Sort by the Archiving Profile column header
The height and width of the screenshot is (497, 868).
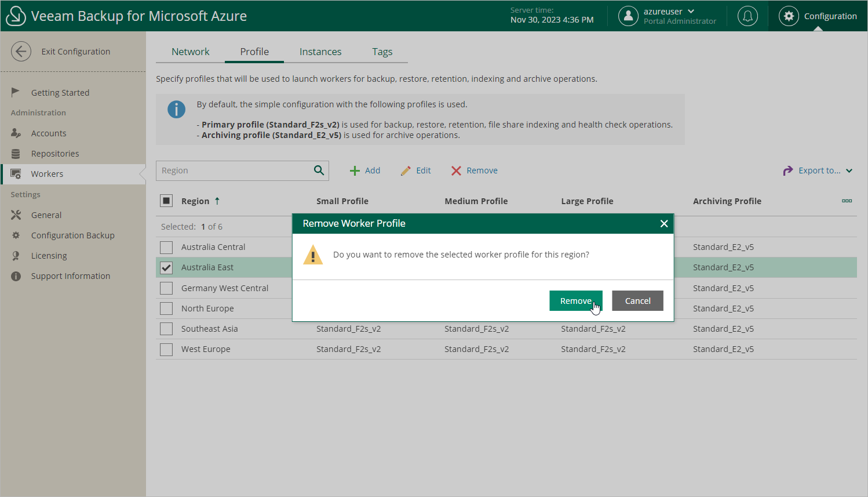tap(727, 201)
